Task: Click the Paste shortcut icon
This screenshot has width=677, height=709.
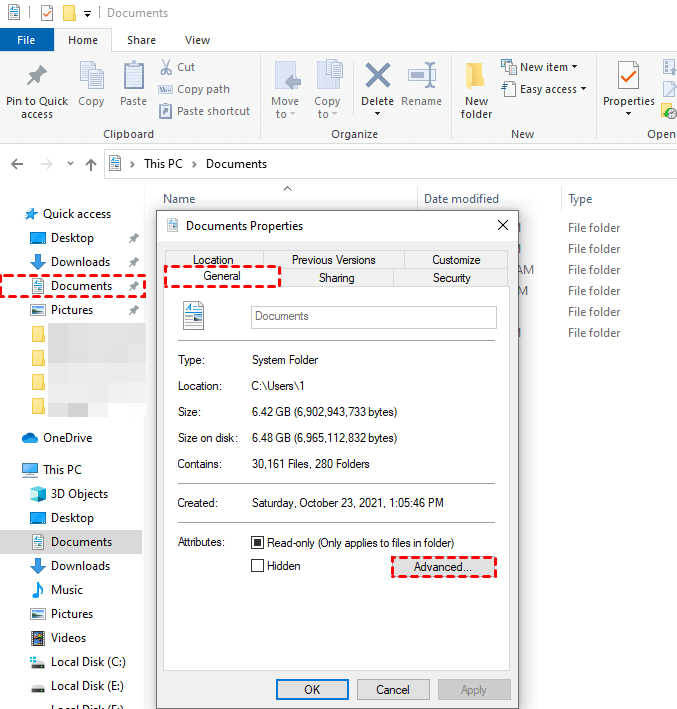Action: click(166, 111)
